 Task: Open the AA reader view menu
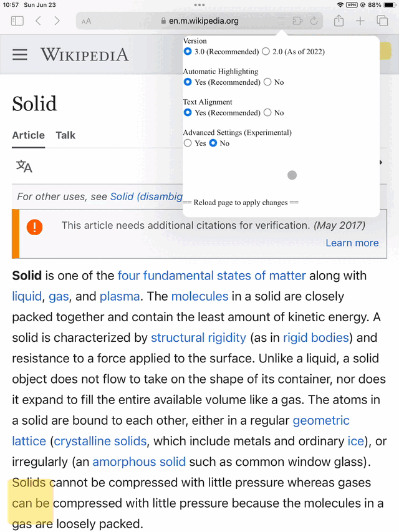[86, 21]
